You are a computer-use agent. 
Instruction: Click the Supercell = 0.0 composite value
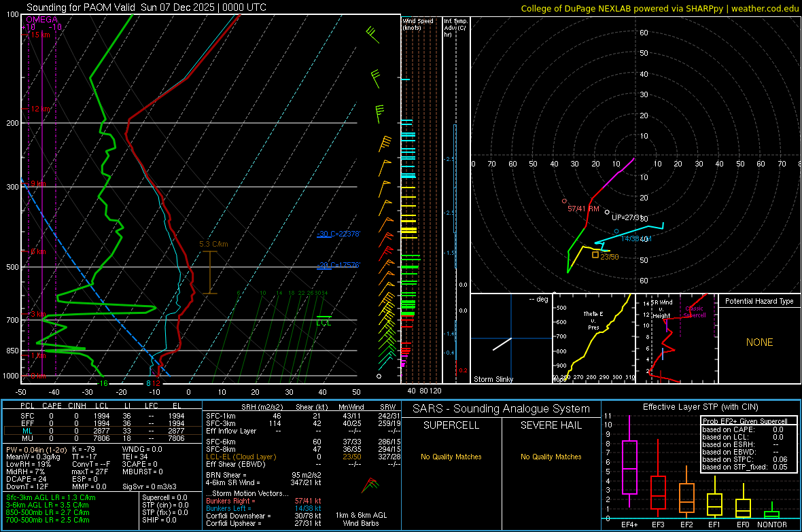click(164, 497)
